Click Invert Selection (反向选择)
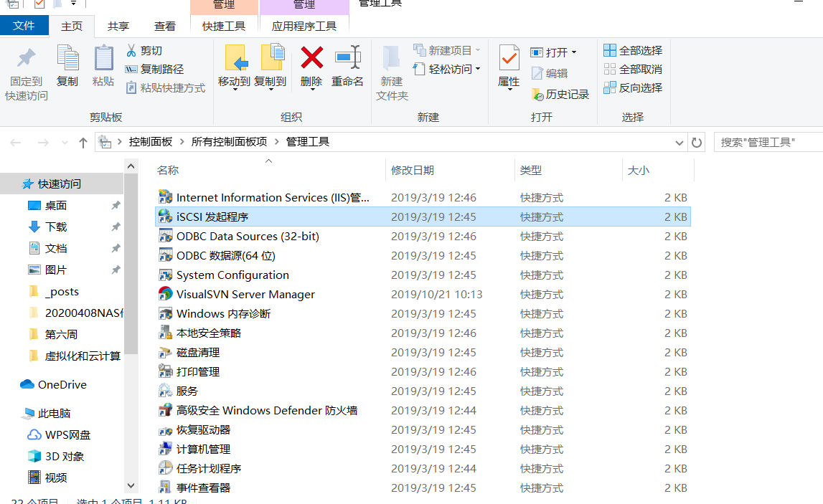 (632, 87)
